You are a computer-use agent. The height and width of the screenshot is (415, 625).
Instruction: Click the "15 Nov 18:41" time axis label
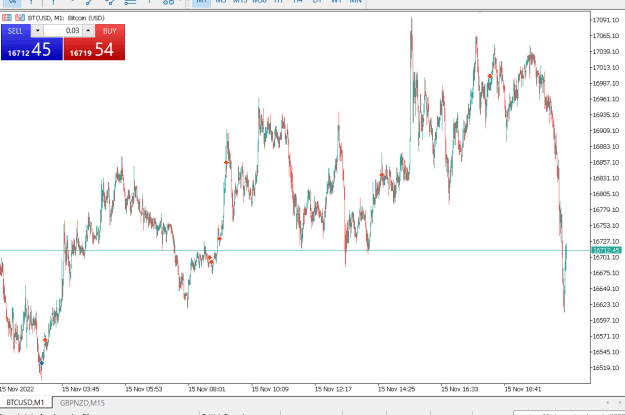pos(523,389)
